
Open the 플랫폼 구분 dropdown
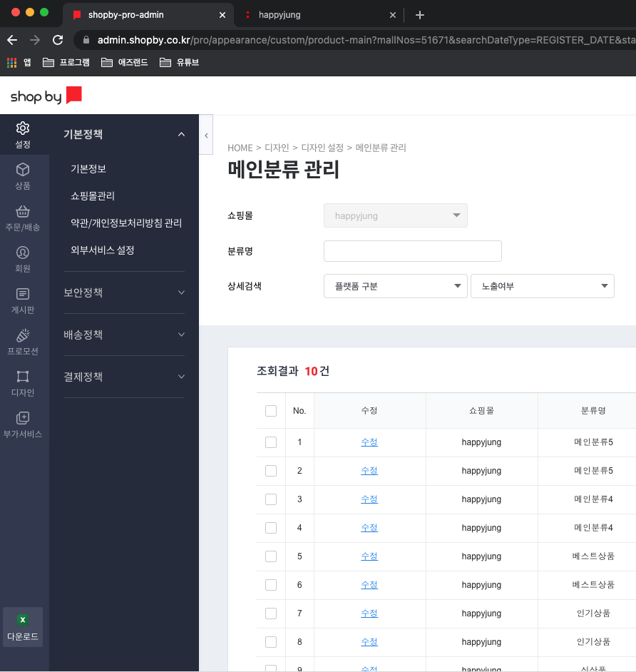(x=395, y=287)
